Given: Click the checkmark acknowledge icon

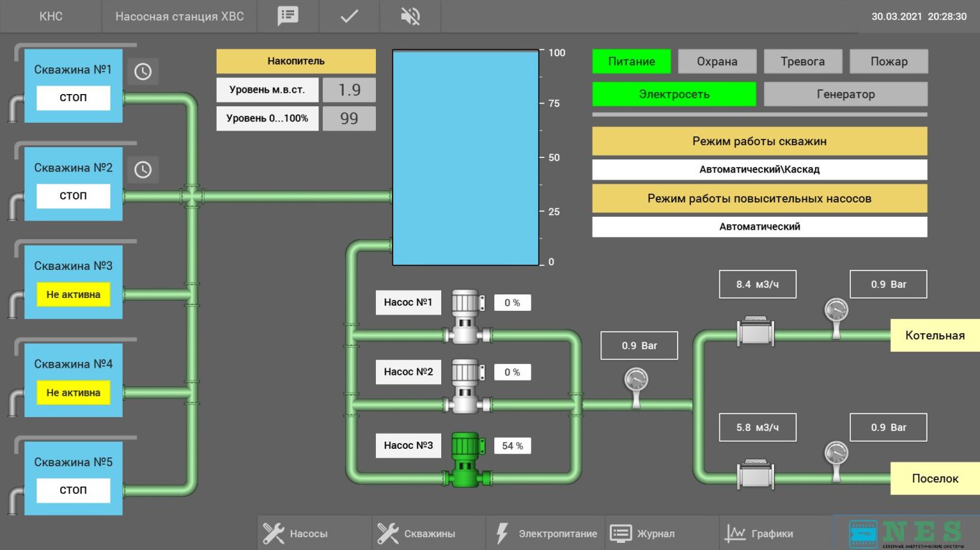Looking at the screenshot, I should 349,16.
